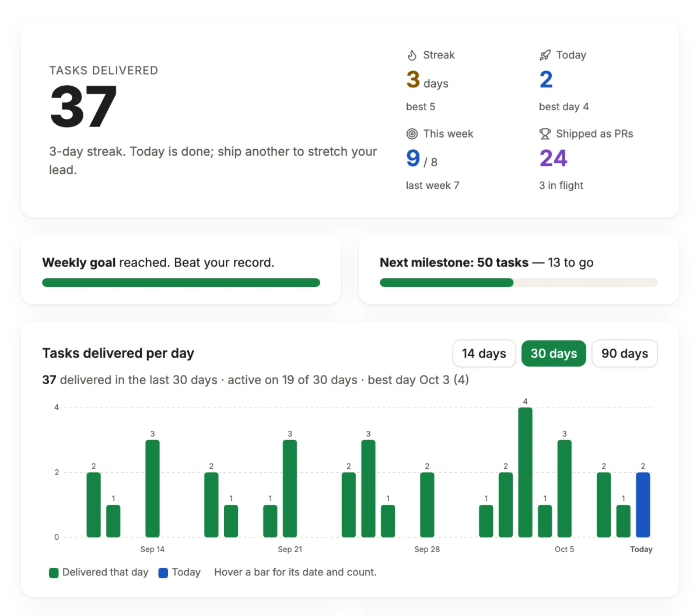Click the 'This week' stat label

pyautogui.click(x=448, y=134)
